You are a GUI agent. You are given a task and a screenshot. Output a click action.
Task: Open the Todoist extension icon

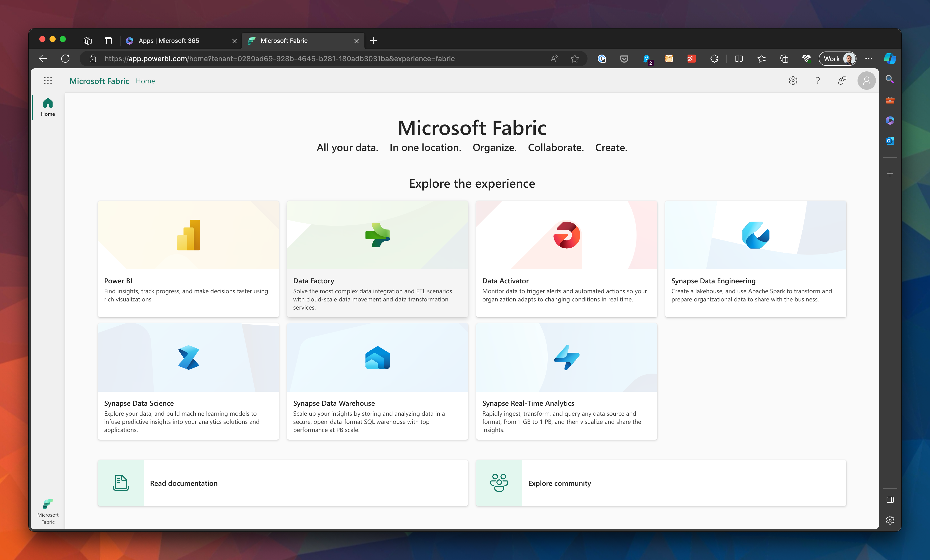click(x=691, y=59)
